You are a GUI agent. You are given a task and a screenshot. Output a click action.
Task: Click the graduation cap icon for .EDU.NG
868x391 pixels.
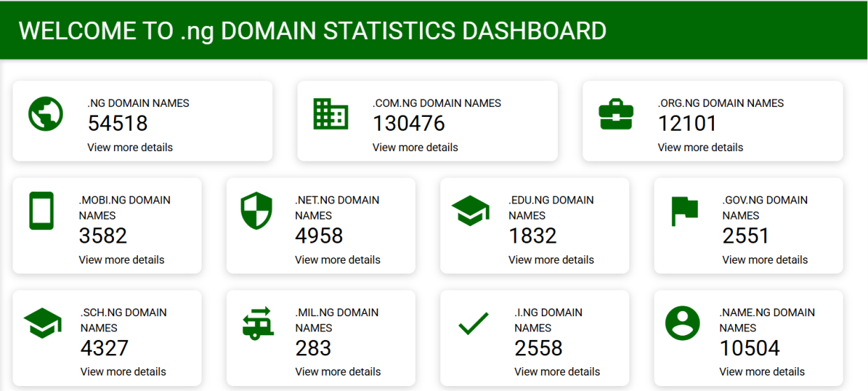(470, 211)
